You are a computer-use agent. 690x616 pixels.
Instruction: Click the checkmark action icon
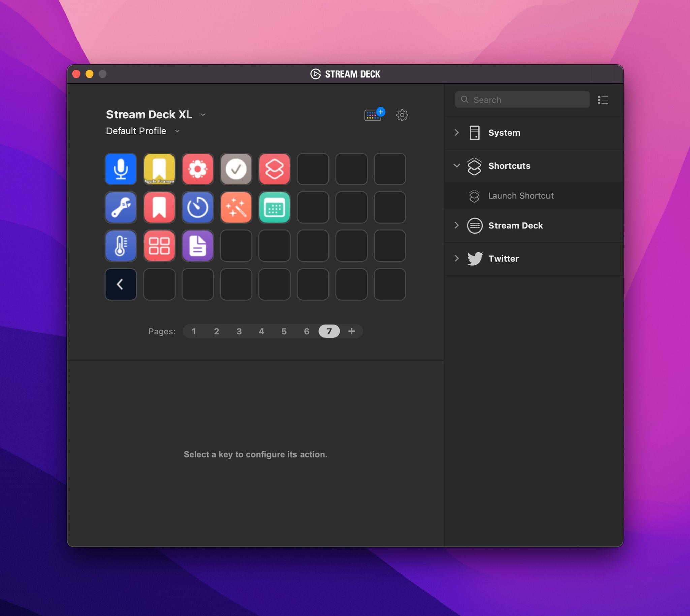(x=236, y=168)
